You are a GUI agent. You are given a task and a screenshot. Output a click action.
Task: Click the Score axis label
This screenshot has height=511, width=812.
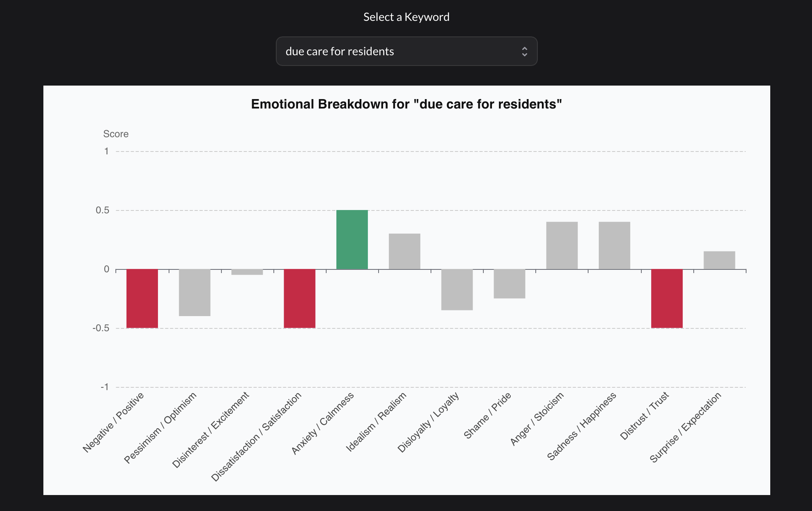tap(115, 133)
